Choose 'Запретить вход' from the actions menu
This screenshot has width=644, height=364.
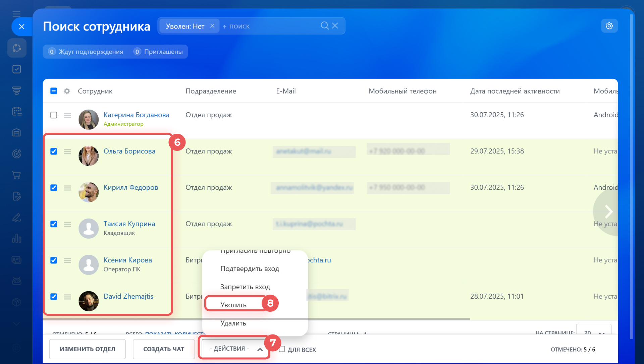(x=245, y=287)
